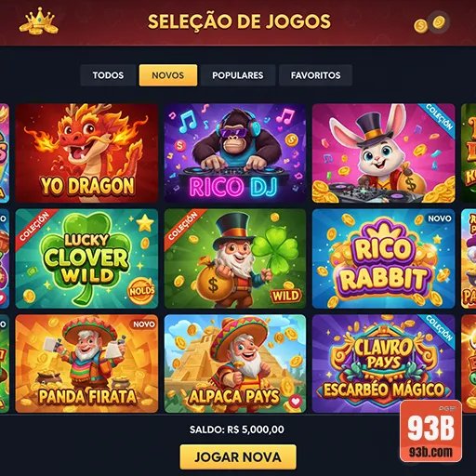Click the JOGAR NOVA button
Screen dimensions: 476x476
pyautogui.click(x=238, y=457)
